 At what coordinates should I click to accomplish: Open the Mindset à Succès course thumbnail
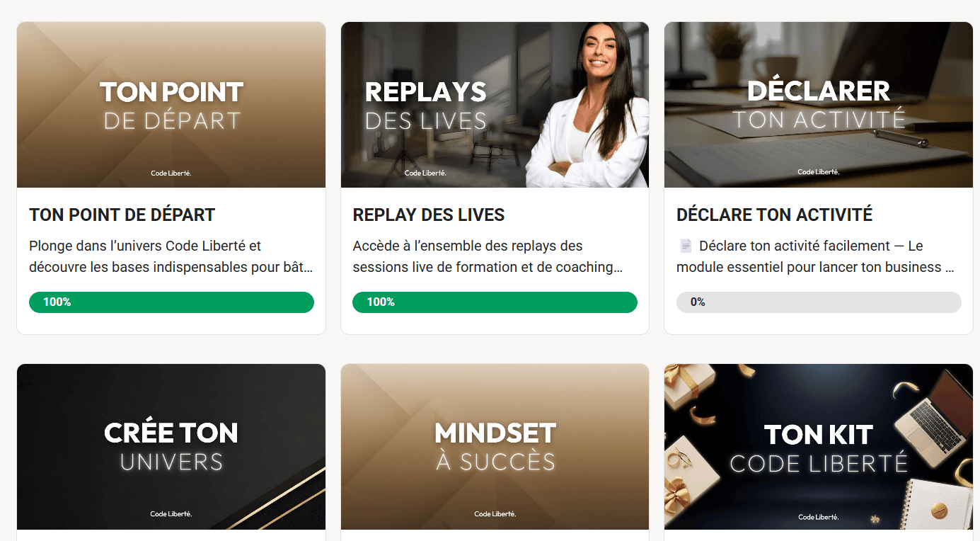pyautogui.click(x=495, y=447)
